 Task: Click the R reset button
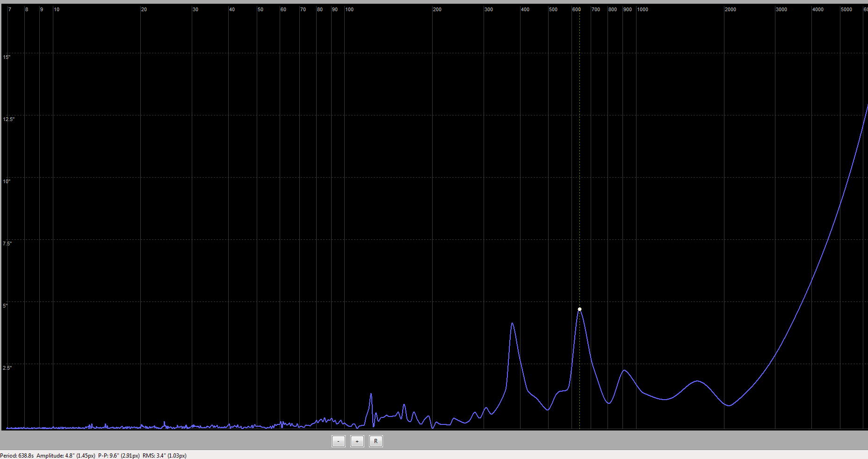[376, 441]
